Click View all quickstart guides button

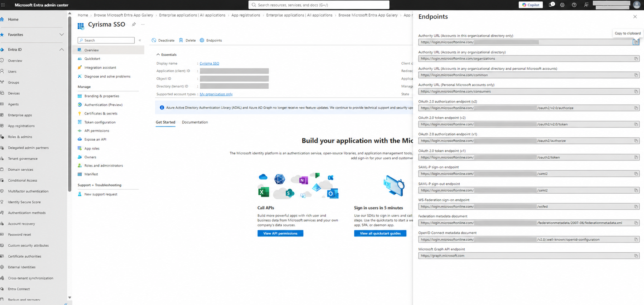pos(380,233)
